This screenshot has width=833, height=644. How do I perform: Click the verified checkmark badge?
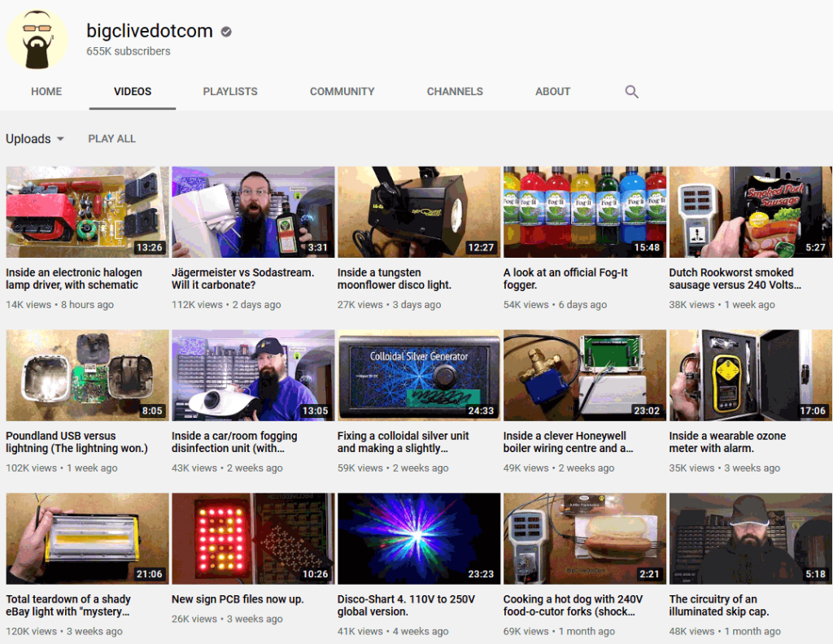point(226,32)
